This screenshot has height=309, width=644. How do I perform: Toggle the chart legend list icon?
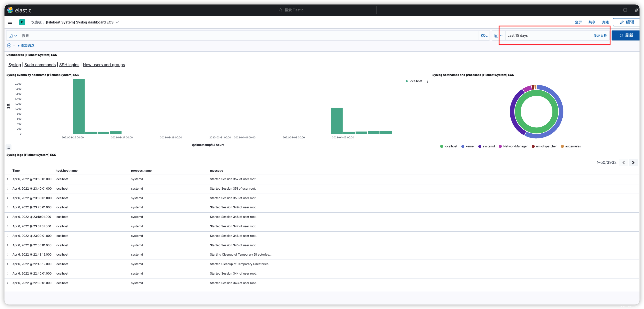[8, 147]
